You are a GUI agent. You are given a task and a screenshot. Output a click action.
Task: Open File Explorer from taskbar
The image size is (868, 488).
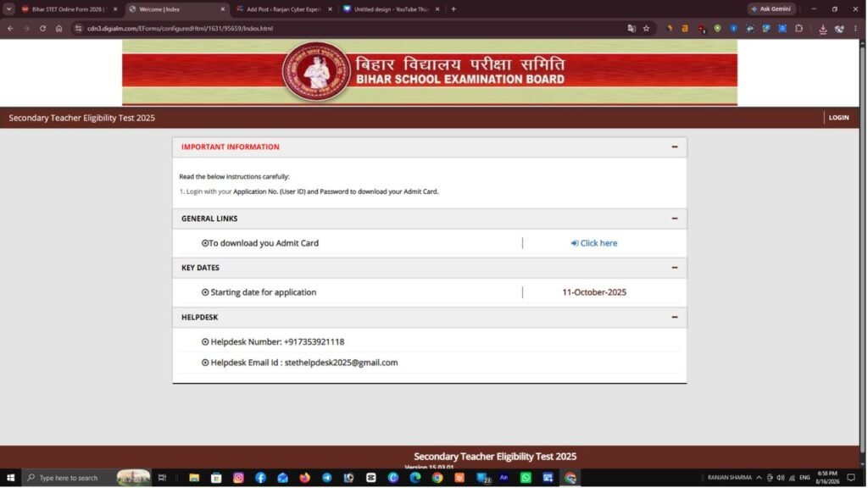tap(194, 478)
